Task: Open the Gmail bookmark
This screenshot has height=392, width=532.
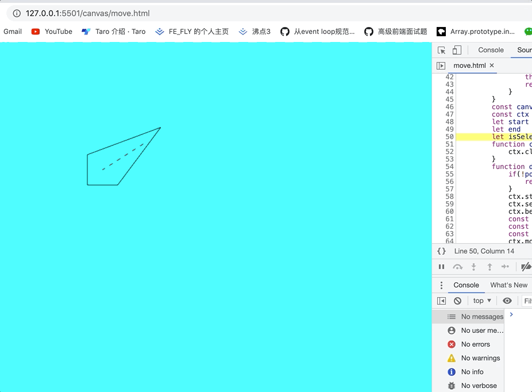Action: click(13, 32)
